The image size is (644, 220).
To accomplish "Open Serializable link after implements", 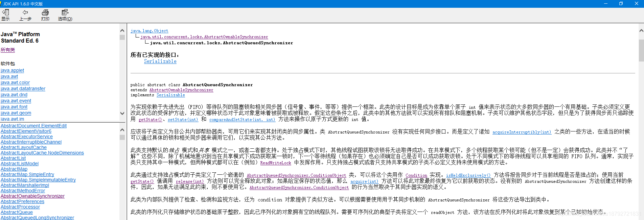I will coord(171,95).
